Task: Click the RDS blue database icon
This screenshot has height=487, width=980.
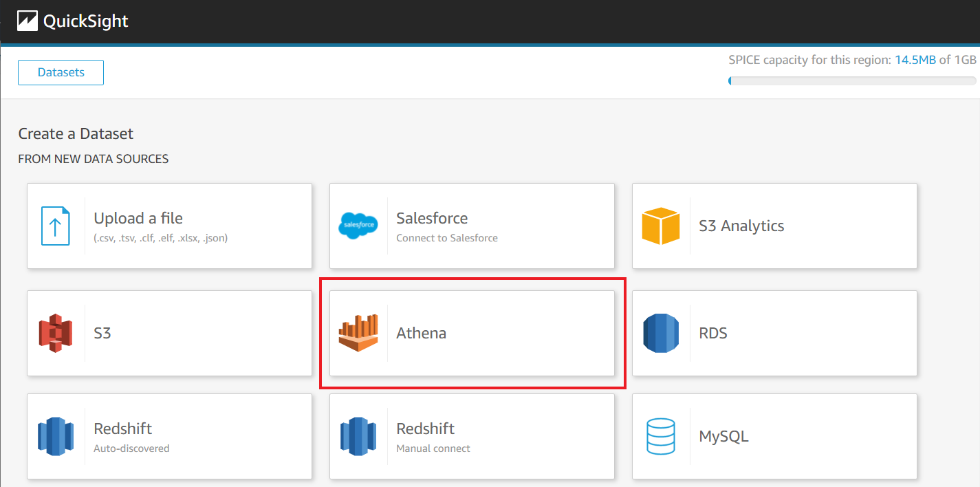Action: (661, 333)
